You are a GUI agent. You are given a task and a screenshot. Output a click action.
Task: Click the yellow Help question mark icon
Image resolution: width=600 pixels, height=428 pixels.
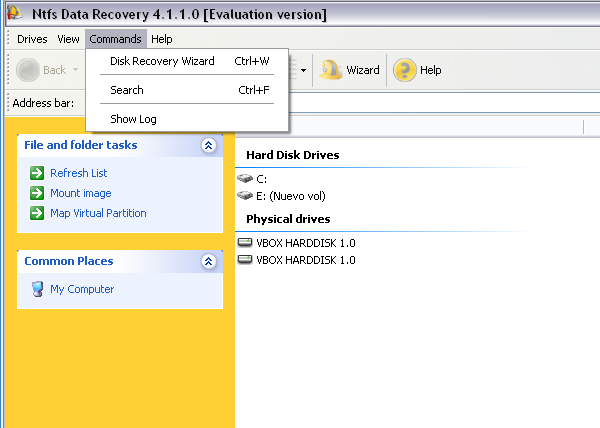pyautogui.click(x=404, y=70)
